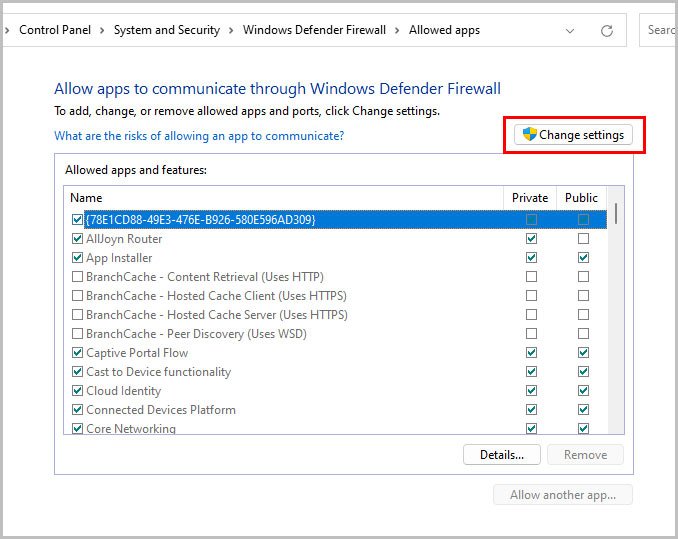Image resolution: width=678 pixels, height=539 pixels.
Task: Toggle the AllJoyn Router name checkbox
Action: pos(77,239)
